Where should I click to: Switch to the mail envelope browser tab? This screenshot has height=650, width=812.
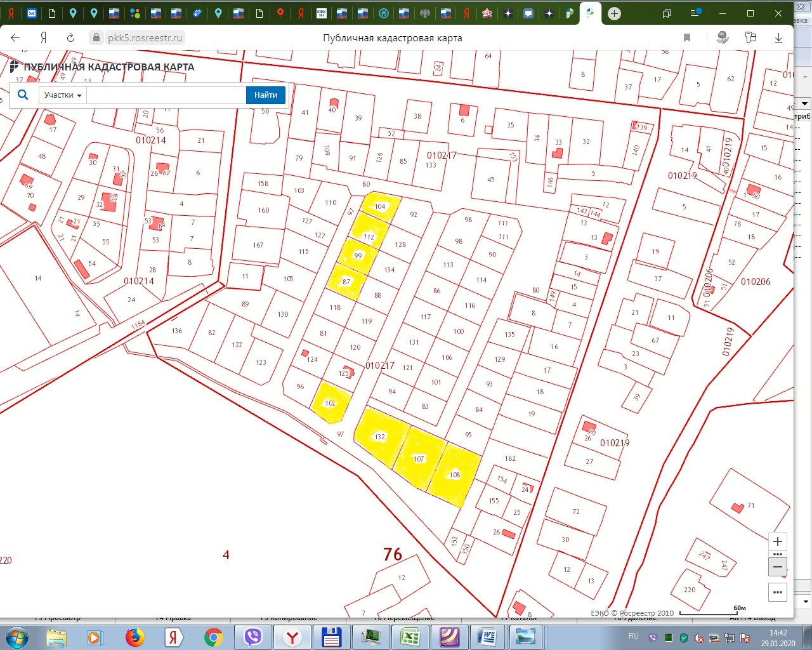click(x=32, y=13)
